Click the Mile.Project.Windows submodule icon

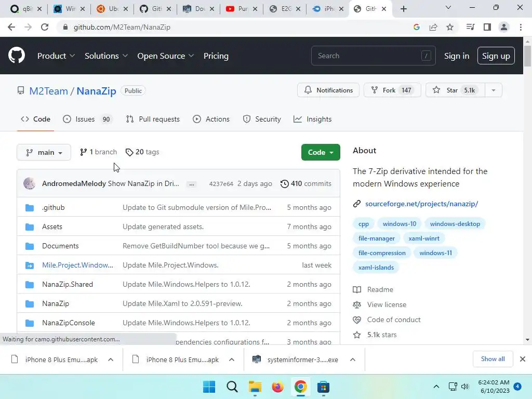pos(30,265)
